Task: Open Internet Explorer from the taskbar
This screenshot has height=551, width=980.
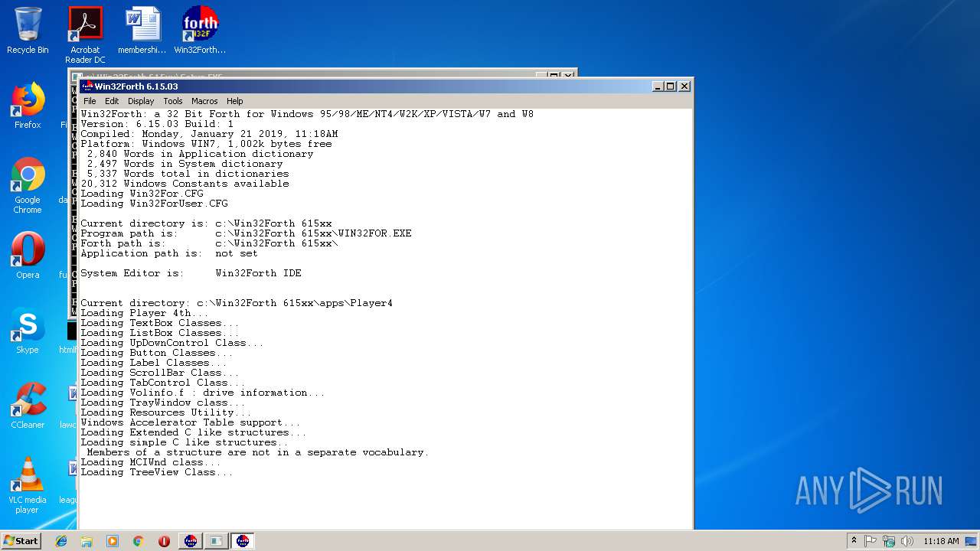Action: point(61,541)
